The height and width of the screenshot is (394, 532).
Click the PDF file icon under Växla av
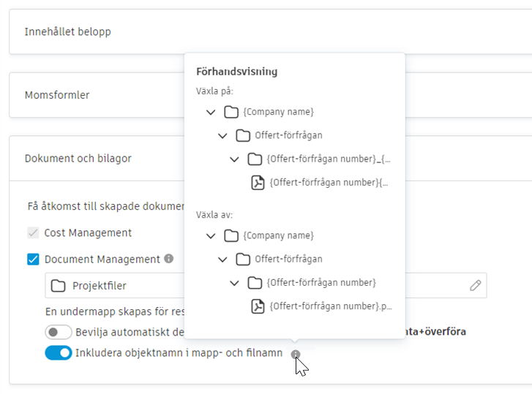[258, 306]
